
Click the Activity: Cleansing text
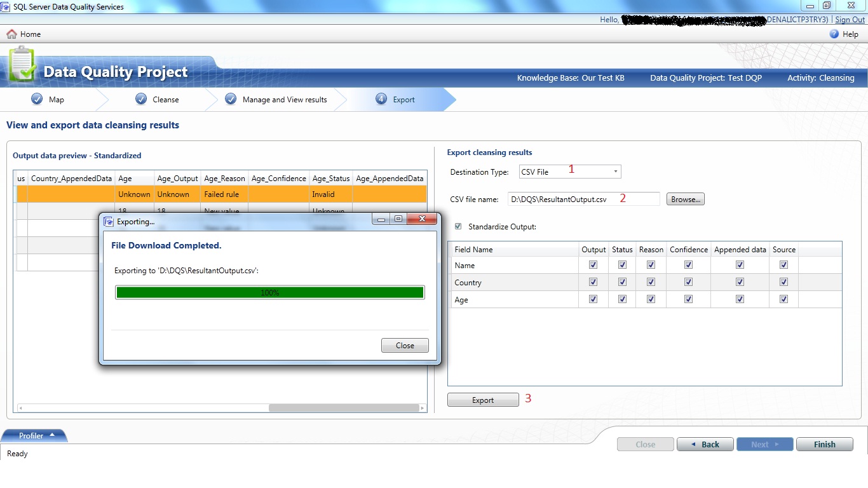pyautogui.click(x=821, y=78)
